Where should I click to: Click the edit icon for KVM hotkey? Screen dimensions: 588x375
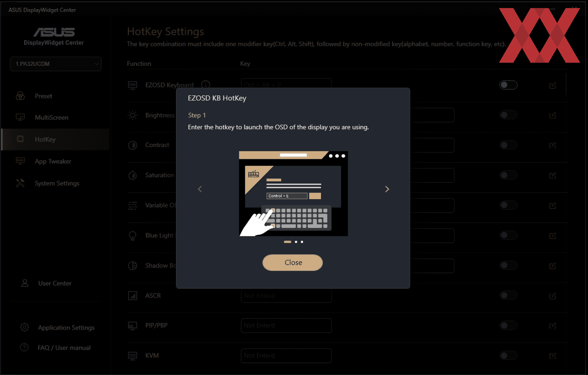pos(552,356)
